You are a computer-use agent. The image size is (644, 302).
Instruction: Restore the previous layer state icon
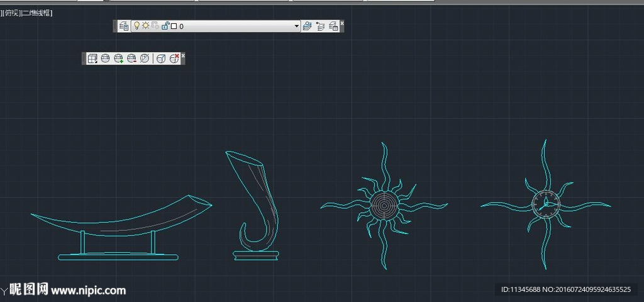pyautogui.click(x=321, y=26)
